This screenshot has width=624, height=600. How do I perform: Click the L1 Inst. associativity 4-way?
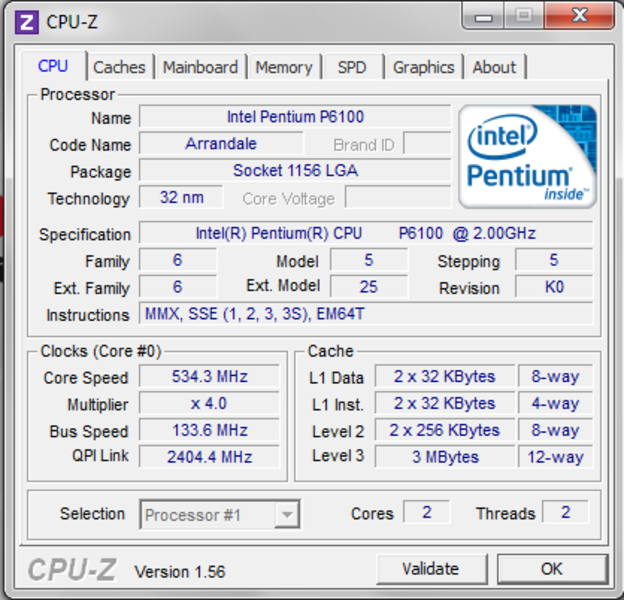coord(556,403)
